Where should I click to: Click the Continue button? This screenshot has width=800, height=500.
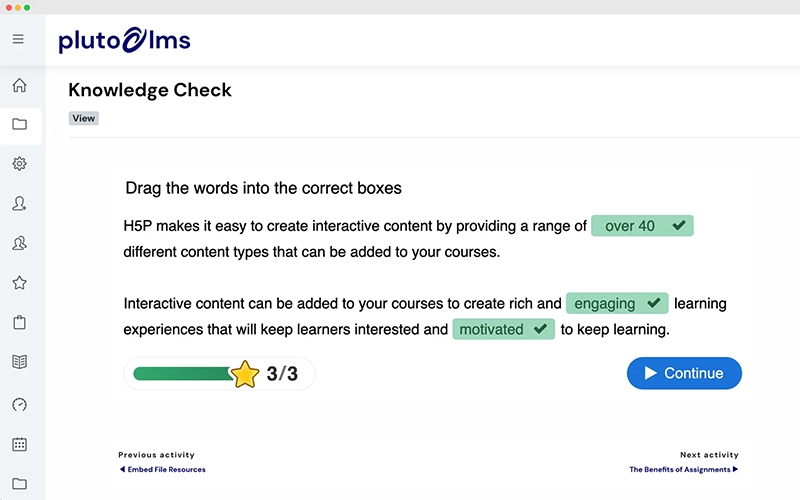[684, 373]
